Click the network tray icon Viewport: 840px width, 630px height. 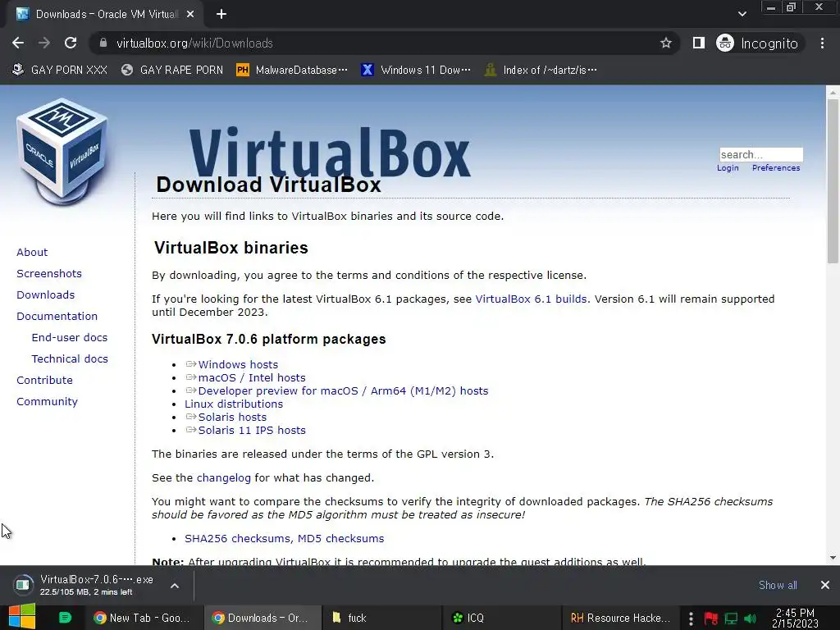tap(731, 619)
